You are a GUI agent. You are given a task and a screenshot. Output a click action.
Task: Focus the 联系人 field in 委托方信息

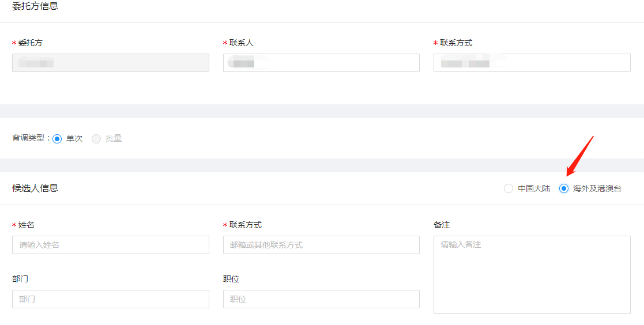[321, 63]
